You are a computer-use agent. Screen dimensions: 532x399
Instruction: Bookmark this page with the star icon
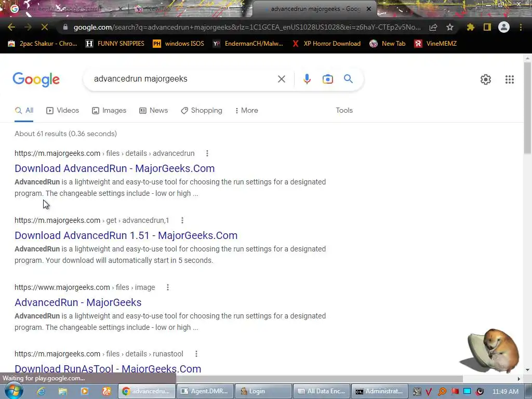coord(449,27)
